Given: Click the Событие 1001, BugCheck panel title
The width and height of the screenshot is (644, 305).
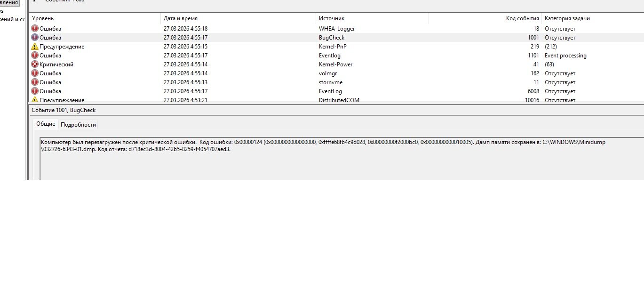Looking at the screenshot, I should coord(64,110).
